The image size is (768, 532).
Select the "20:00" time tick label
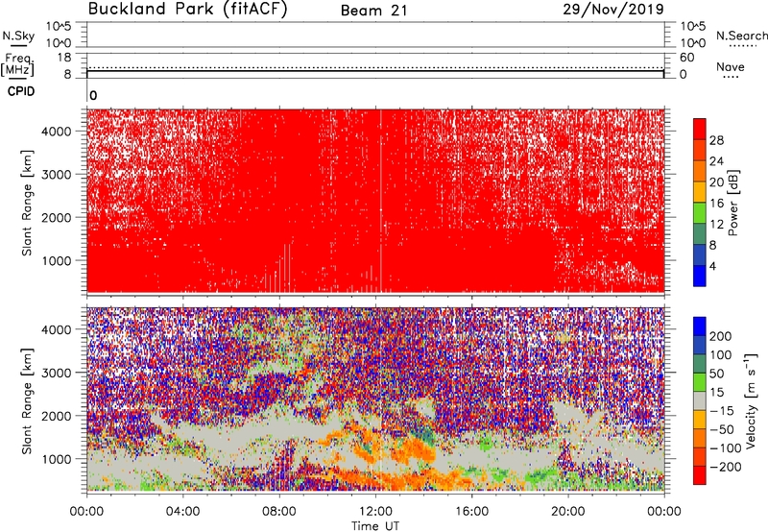click(567, 512)
